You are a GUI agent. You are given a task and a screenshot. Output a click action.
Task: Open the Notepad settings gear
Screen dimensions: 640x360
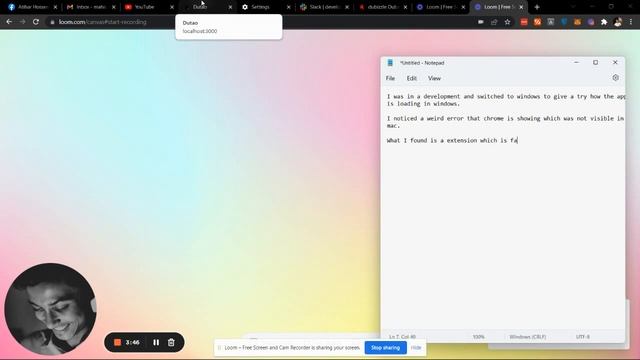[x=615, y=78]
